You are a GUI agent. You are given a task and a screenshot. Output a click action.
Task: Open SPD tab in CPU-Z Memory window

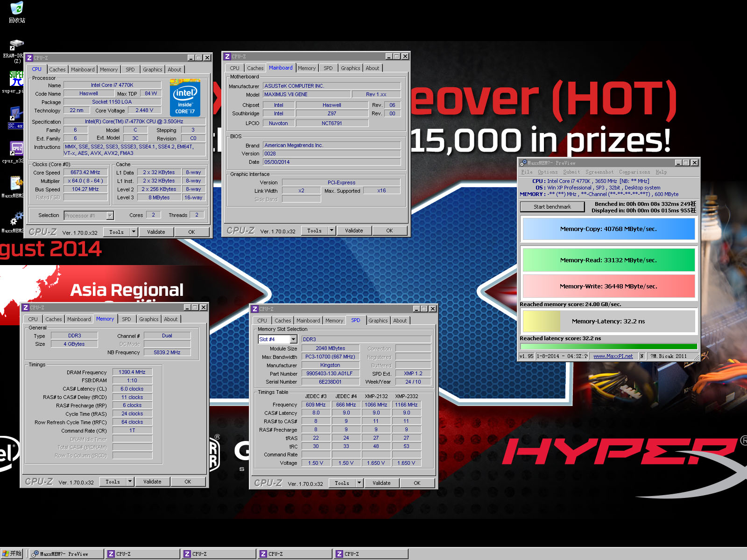pyautogui.click(x=127, y=319)
